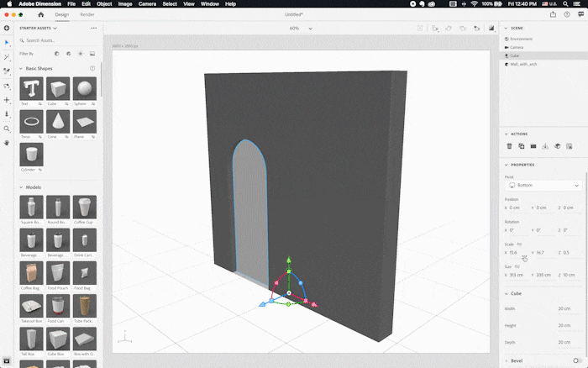Pick the Sampler eyedropper tool

(7, 71)
